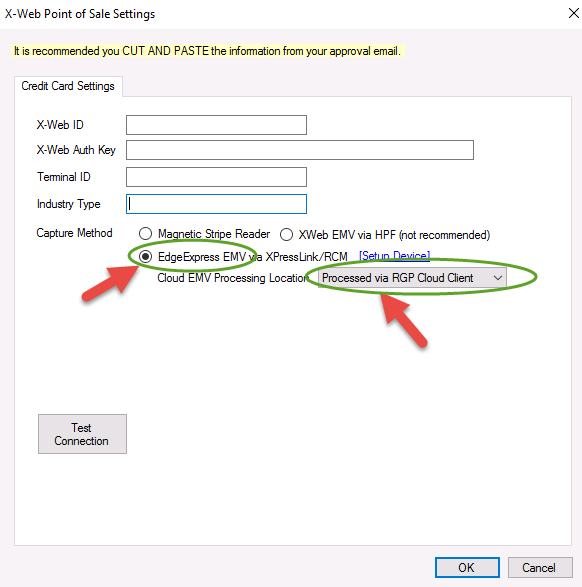Close the X-Web Point of Sale Settings window
The image size is (582, 587).
pos(573,13)
